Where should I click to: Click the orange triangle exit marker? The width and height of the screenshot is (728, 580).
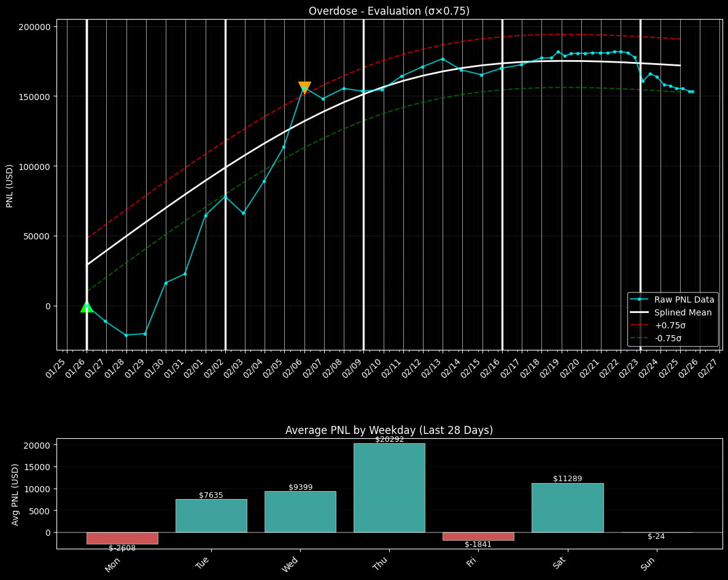tap(305, 88)
